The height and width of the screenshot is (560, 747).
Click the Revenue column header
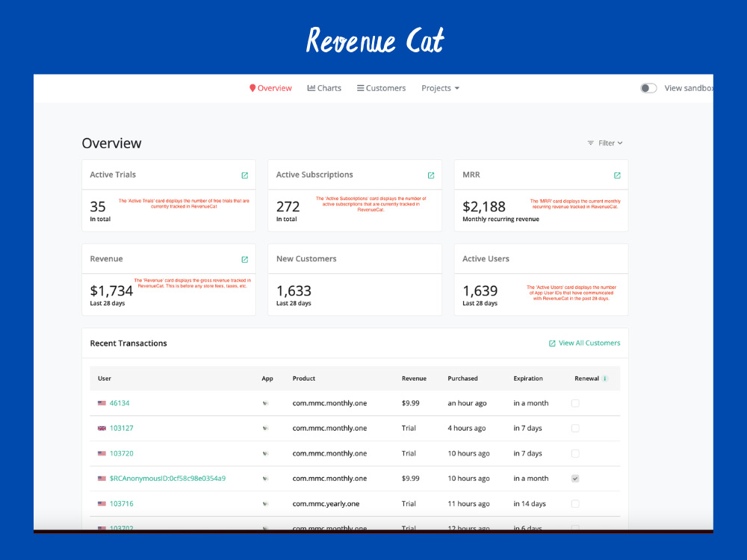tap(414, 379)
